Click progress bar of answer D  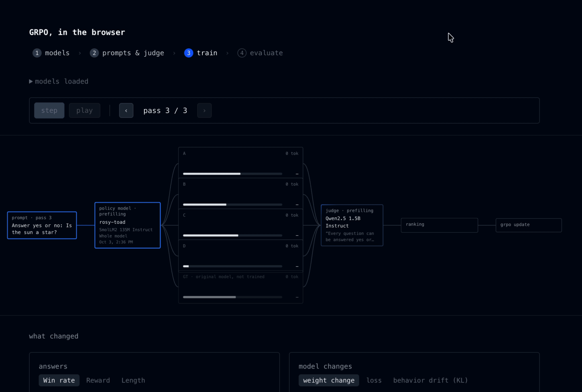pos(233,266)
